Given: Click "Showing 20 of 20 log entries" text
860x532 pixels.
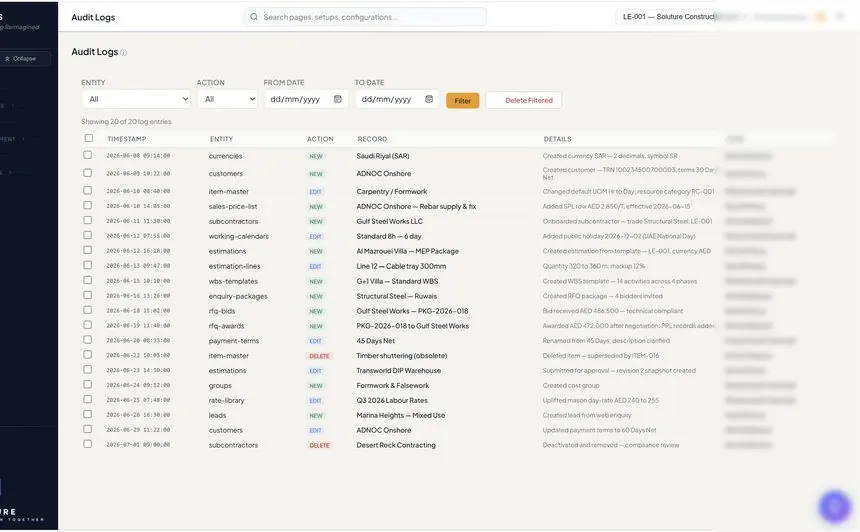Looking at the screenshot, I should tap(126, 122).
